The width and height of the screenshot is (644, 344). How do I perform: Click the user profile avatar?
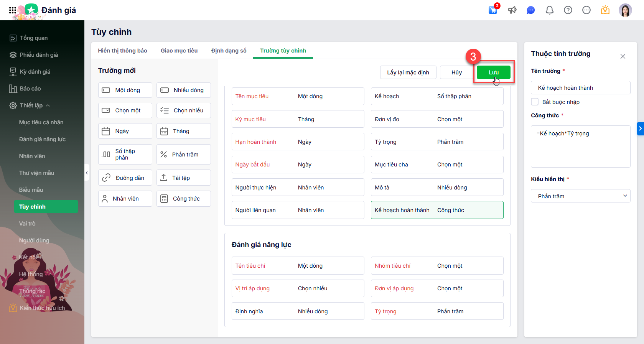(x=625, y=10)
